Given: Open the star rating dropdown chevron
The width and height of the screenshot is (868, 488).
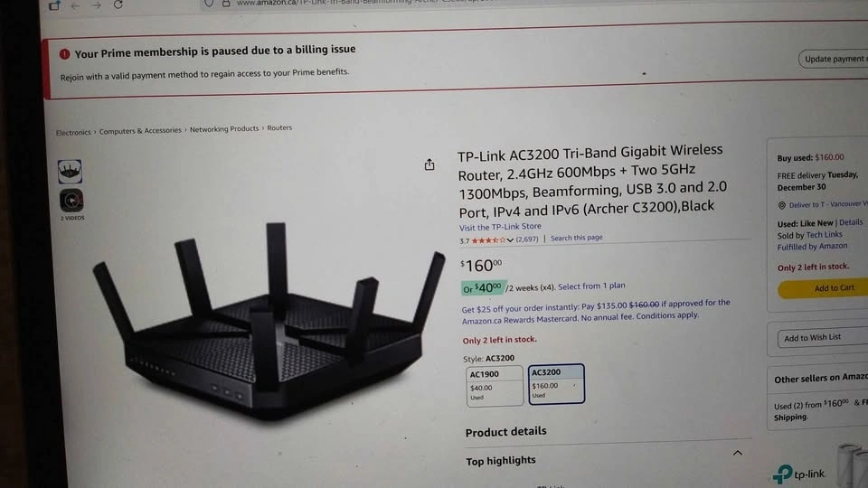Looking at the screenshot, I should coord(510,240).
